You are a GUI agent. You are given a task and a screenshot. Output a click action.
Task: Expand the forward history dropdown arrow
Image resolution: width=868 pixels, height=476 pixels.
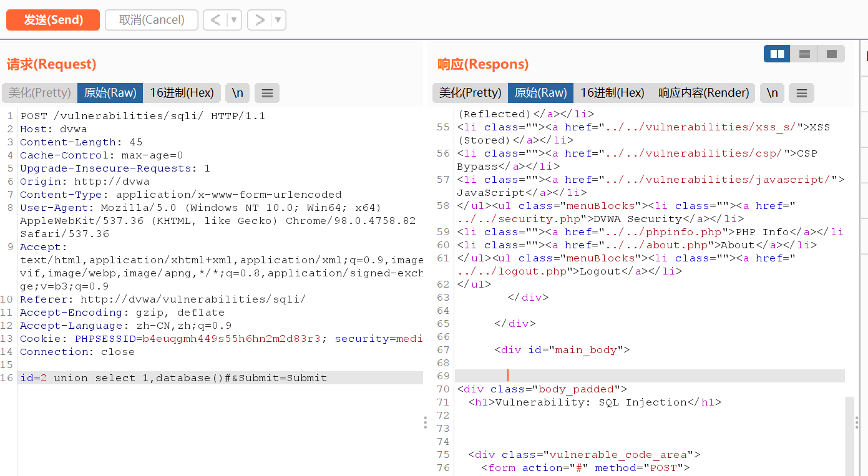point(278,20)
